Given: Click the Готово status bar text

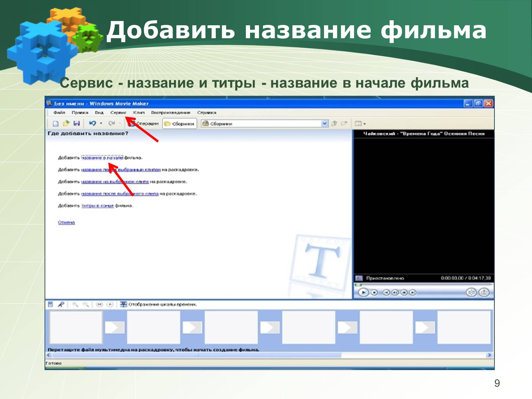Looking at the screenshot, I should click(54, 363).
